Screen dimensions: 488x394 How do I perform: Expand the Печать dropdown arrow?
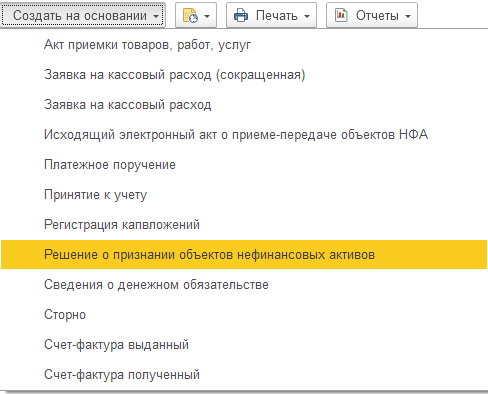307,16
